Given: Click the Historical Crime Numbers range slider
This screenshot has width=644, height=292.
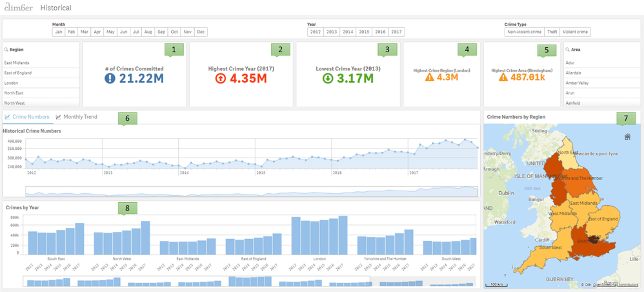Looking at the screenshot, I should (252, 191).
